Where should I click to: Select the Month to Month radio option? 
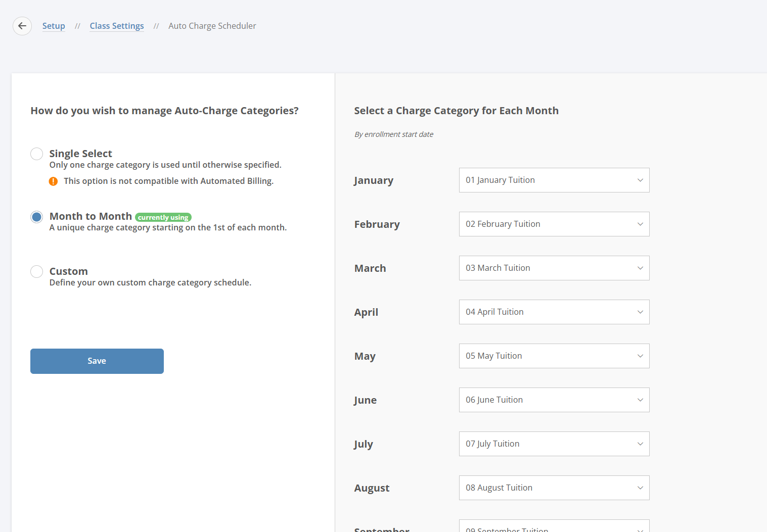pos(36,217)
